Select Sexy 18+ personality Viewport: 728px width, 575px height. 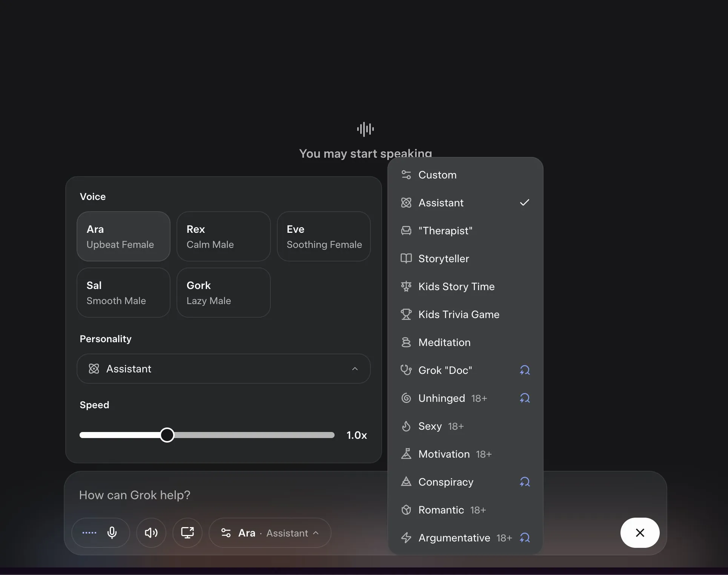coord(465,426)
